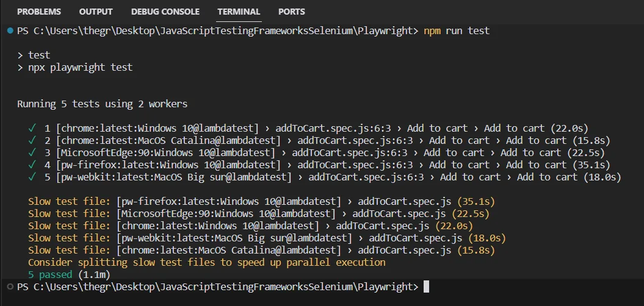
Task: Click the addToCart.spec.js:6:3 link in test 1 row
Action: click(333, 129)
